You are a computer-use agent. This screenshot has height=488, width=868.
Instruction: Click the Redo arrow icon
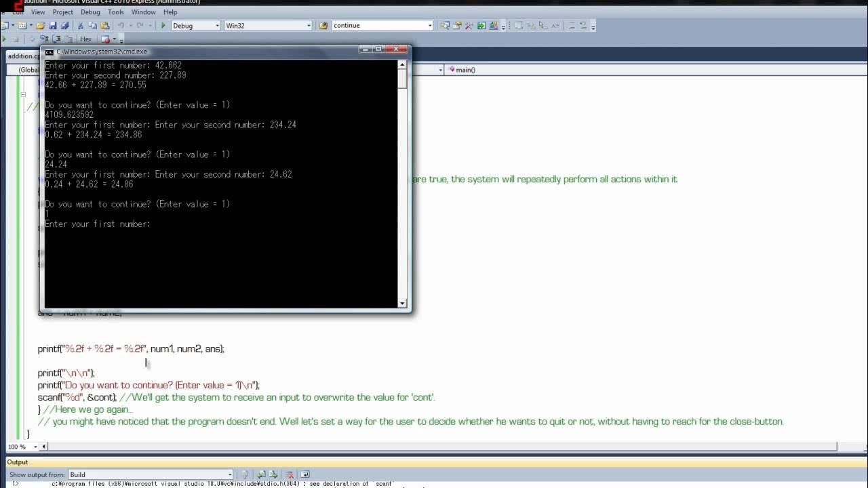140,26
